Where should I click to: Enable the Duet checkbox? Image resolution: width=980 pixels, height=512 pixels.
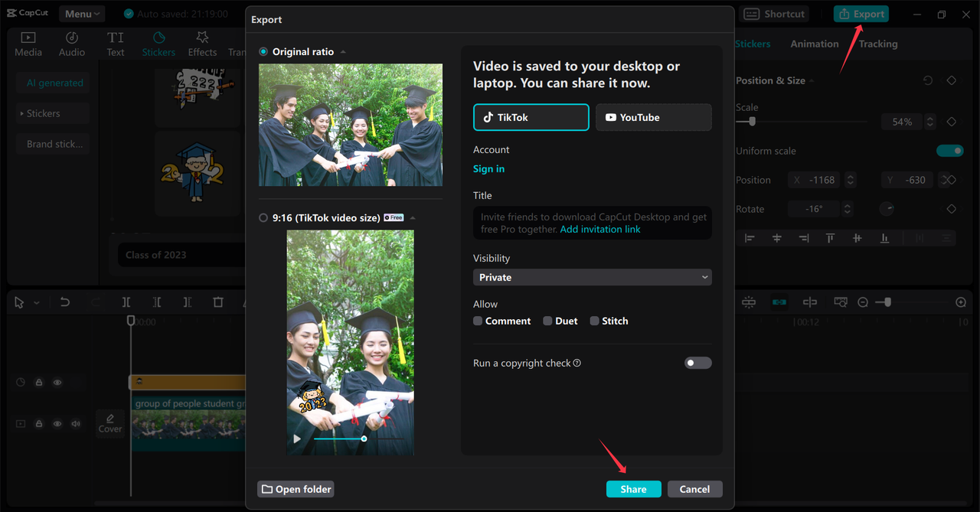547,321
